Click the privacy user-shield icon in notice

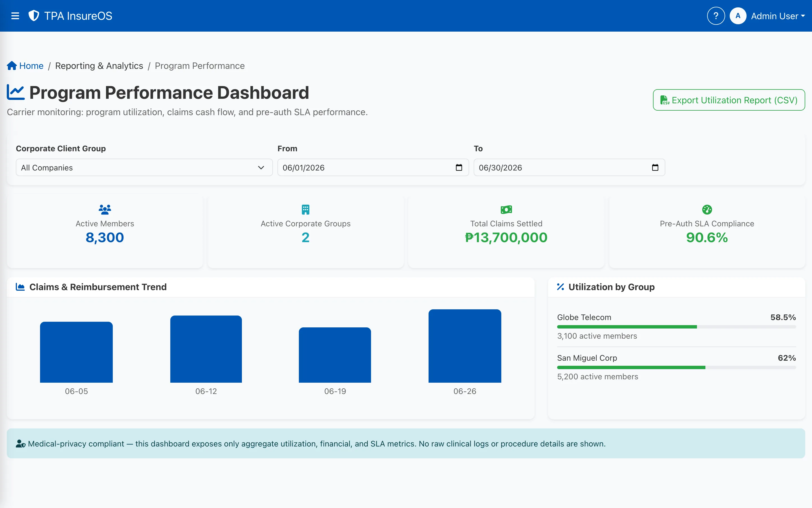coord(21,444)
